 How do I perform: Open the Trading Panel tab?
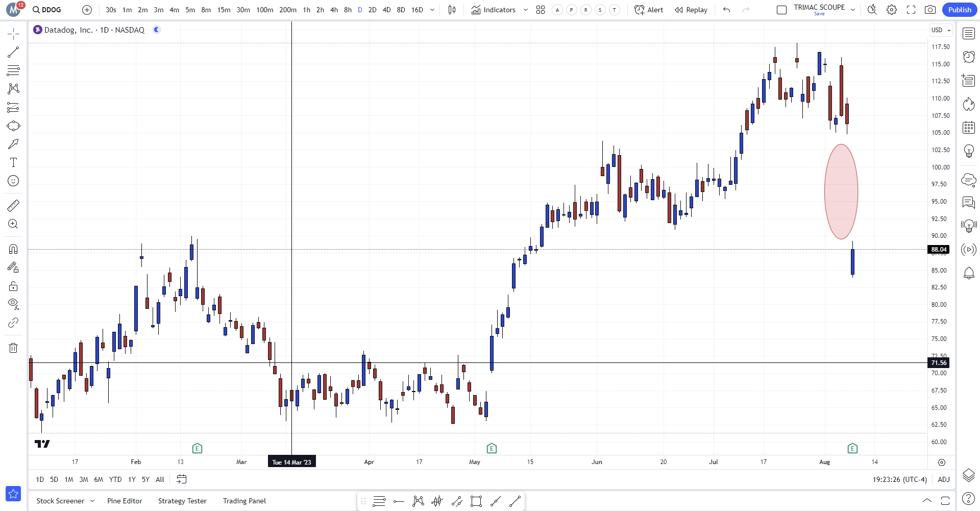pyautogui.click(x=244, y=501)
